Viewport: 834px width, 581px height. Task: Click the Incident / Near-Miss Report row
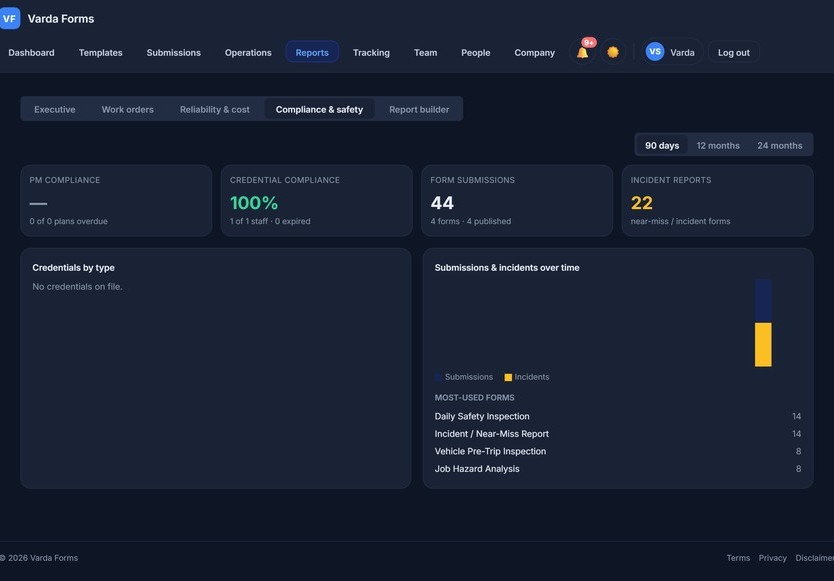[618, 434]
